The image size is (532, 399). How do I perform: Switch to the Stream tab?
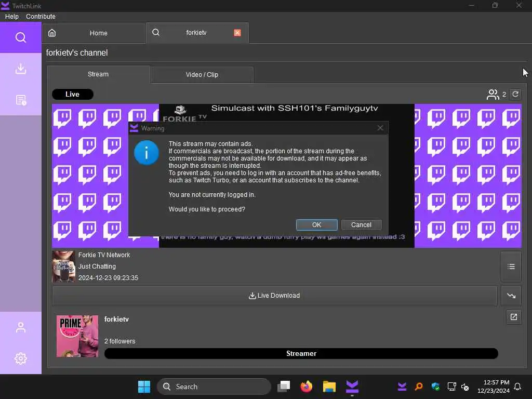click(x=98, y=74)
